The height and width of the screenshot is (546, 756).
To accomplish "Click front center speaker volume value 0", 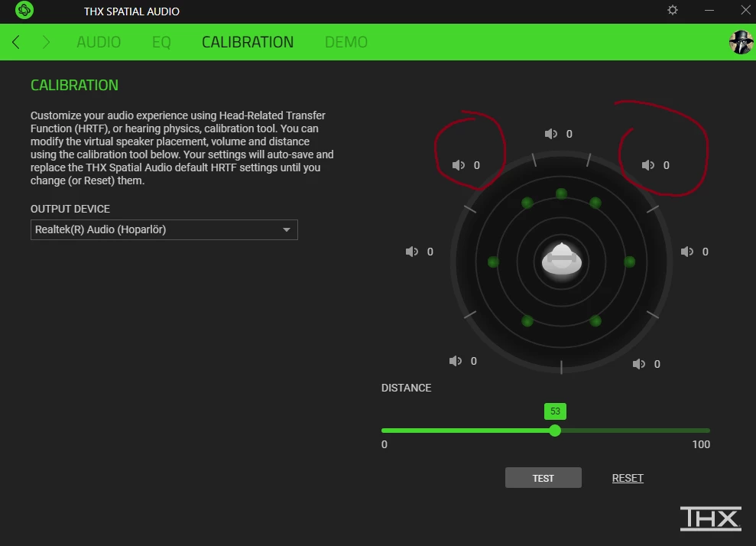I will tap(569, 134).
